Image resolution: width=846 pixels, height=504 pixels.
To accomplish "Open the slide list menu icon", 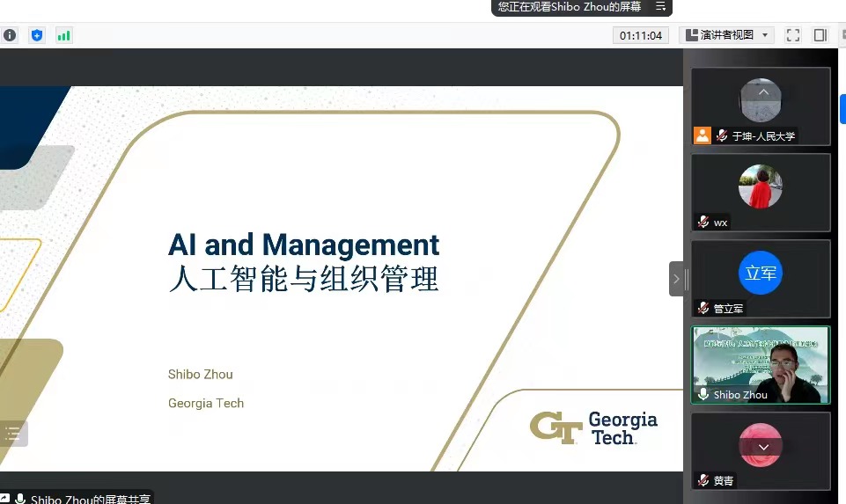I will 13,433.
